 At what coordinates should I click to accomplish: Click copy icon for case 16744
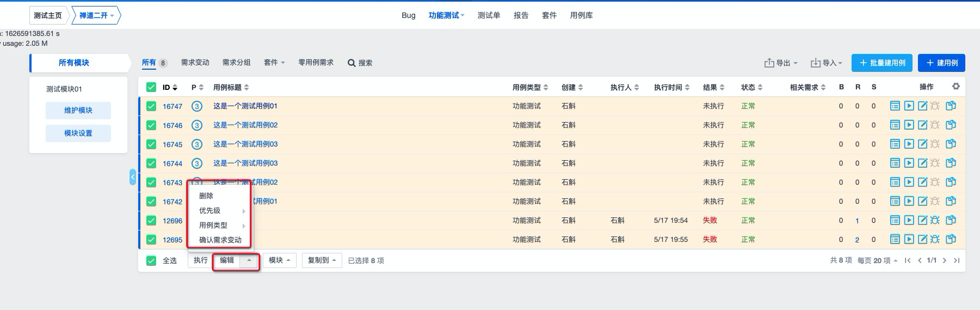tap(951, 163)
